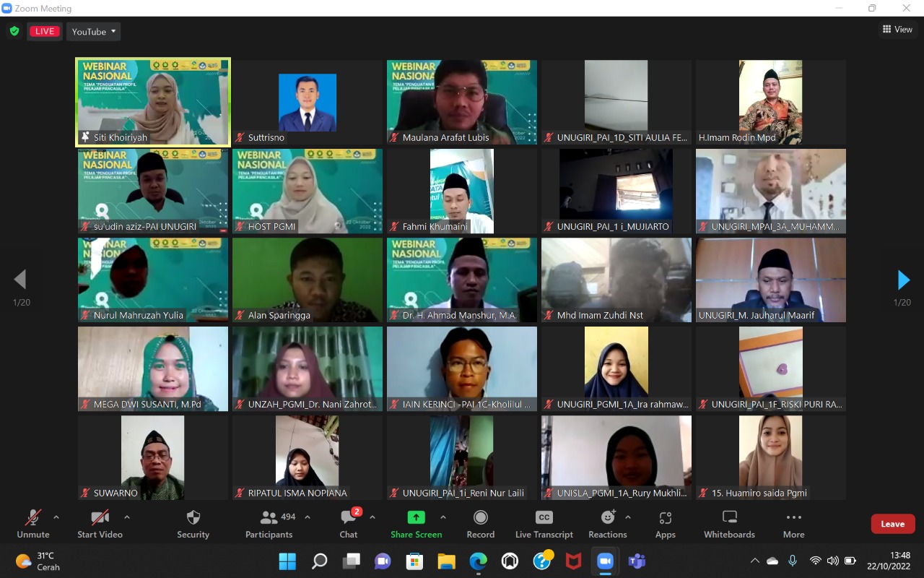Open the More options menu
The width and height of the screenshot is (924, 578).
click(x=793, y=518)
